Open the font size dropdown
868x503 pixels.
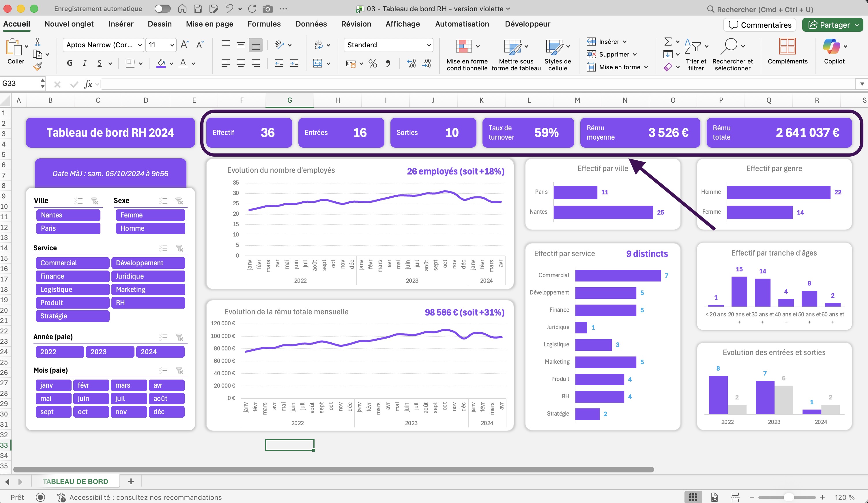pos(171,45)
